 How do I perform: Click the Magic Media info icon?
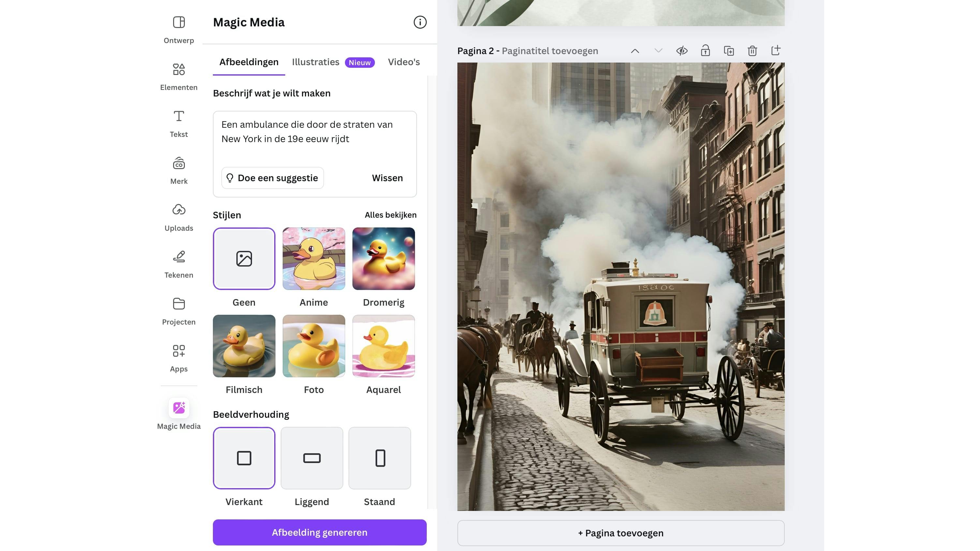click(x=420, y=22)
